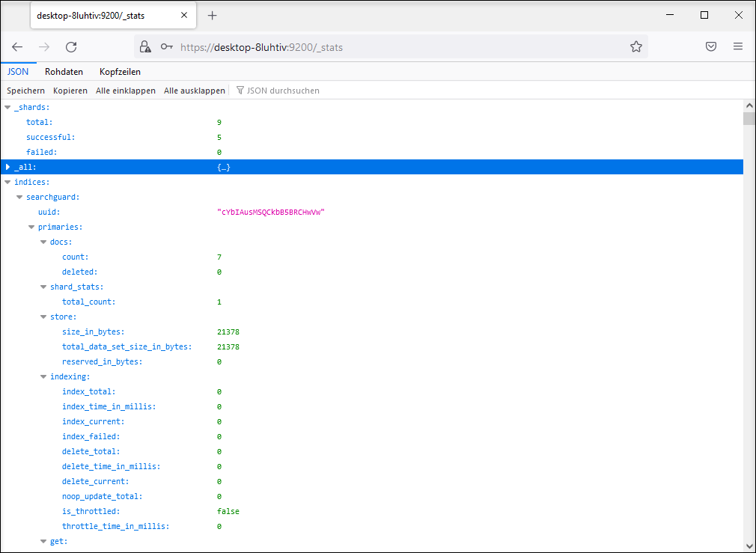This screenshot has width=756, height=553.
Task: Click the saved password key icon
Action: 167,46
